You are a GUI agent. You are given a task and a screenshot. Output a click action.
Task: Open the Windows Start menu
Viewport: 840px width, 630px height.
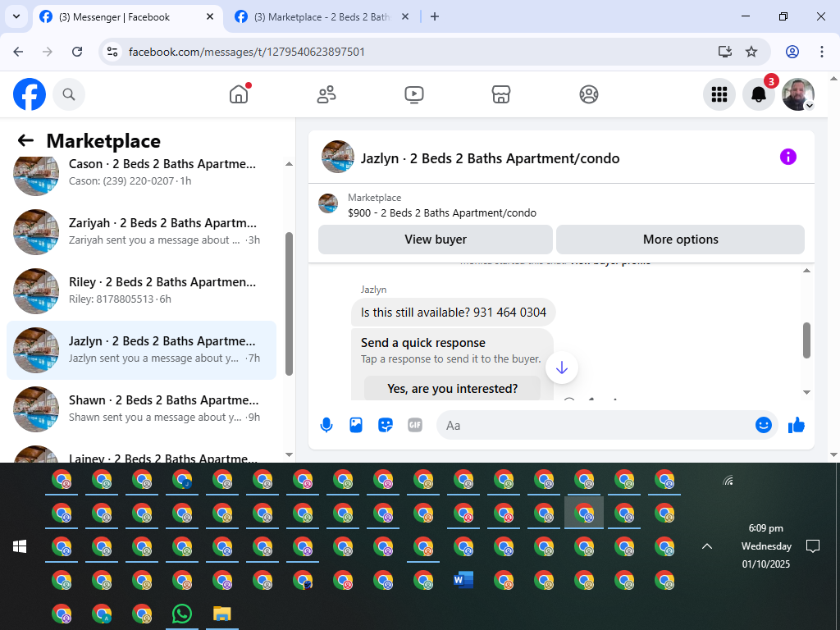20,546
